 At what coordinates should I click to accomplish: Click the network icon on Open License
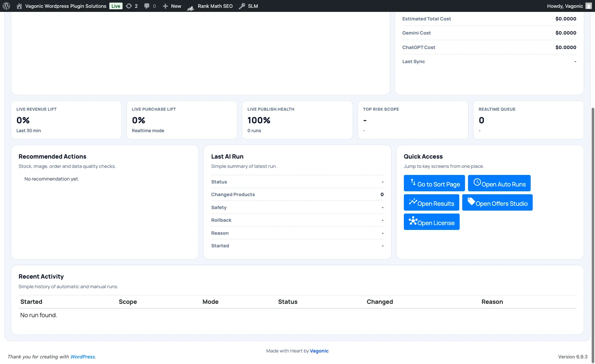coord(413,221)
